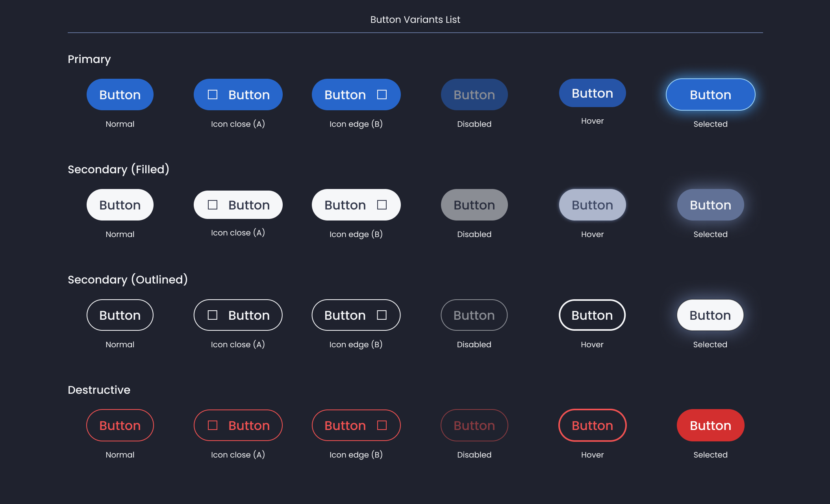
Task: Click square icon in Secondary Filled Icon close button
Action: (213, 205)
